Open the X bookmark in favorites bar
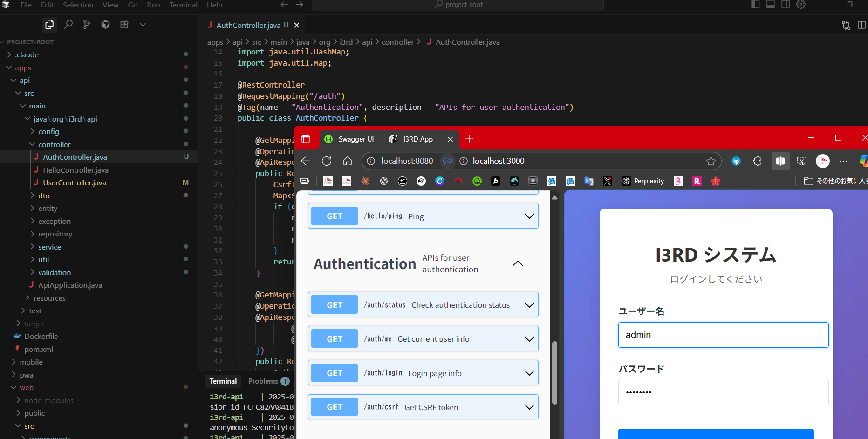Viewport: 868px width, 439px height. click(x=608, y=181)
